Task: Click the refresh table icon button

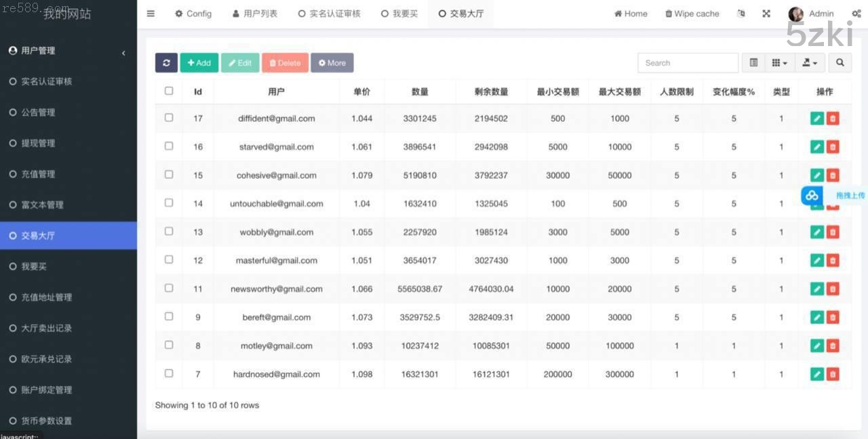Action: coord(166,63)
